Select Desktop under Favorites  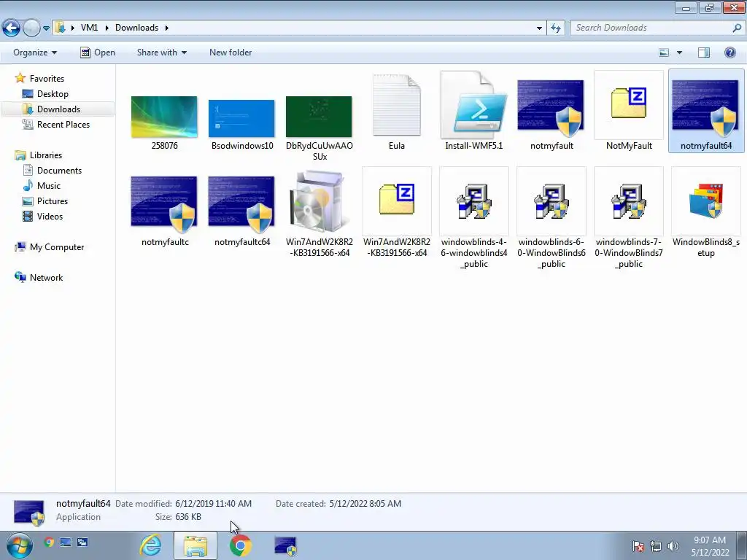click(53, 94)
